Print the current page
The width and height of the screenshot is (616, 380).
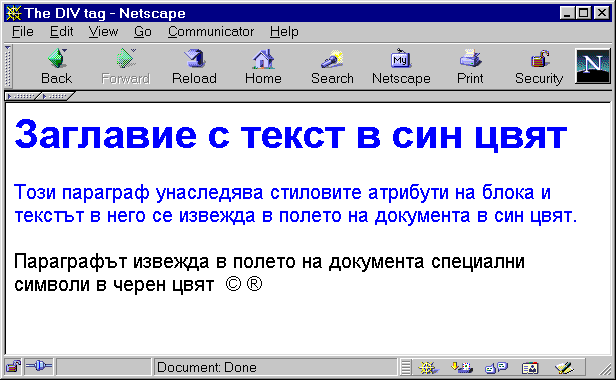pyautogui.click(x=470, y=66)
